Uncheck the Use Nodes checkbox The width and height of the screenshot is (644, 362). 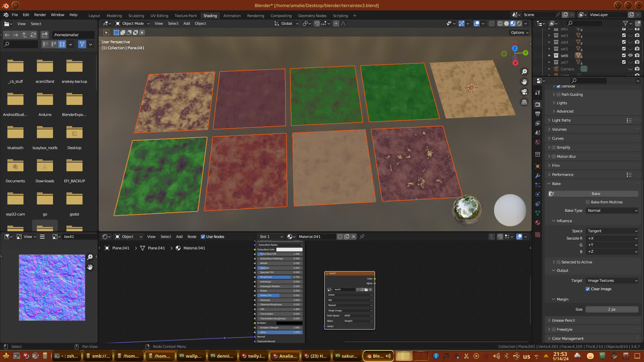point(203,237)
